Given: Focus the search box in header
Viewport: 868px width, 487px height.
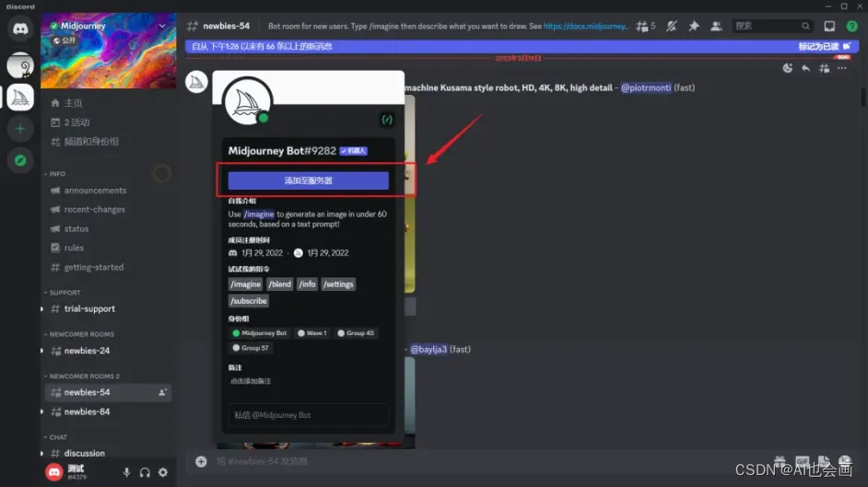Looking at the screenshot, I should pyautogui.click(x=772, y=26).
